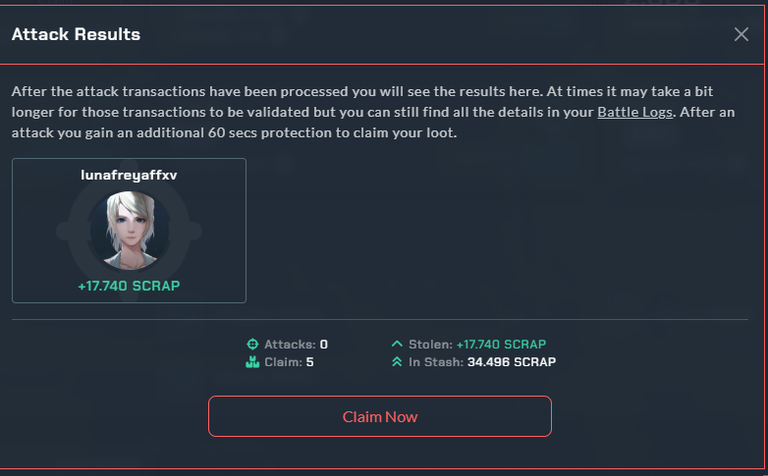
Task: Click the +17.740 SCRAP reward under the avatar
Action: click(x=129, y=286)
